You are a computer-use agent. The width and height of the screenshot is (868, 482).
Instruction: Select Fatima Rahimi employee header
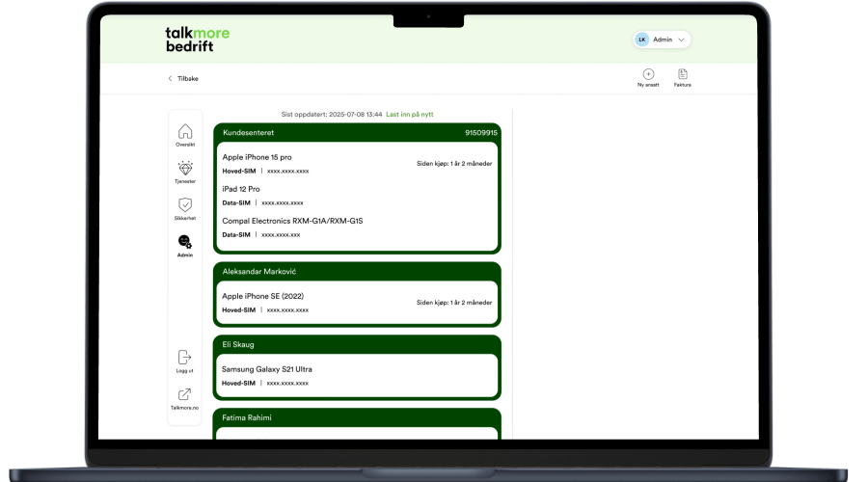pyautogui.click(x=357, y=416)
